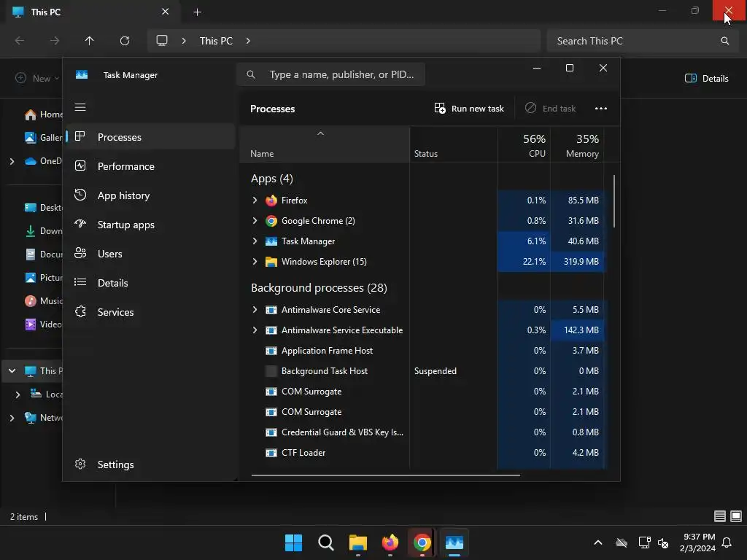Open the Task Manager hamburger navigation menu
Viewport: 747px width, 560px height.
click(x=80, y=108)
